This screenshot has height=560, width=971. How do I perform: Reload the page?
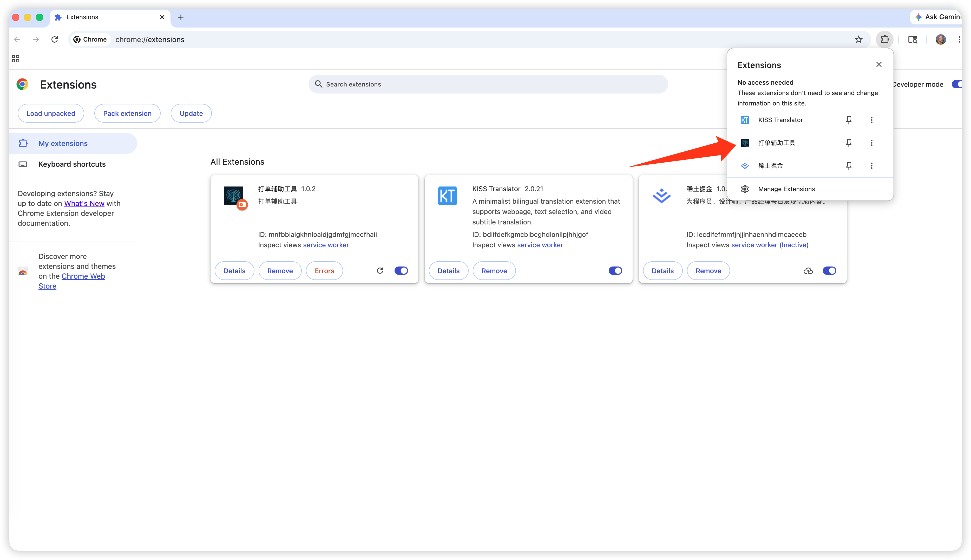tap(55, 39)
